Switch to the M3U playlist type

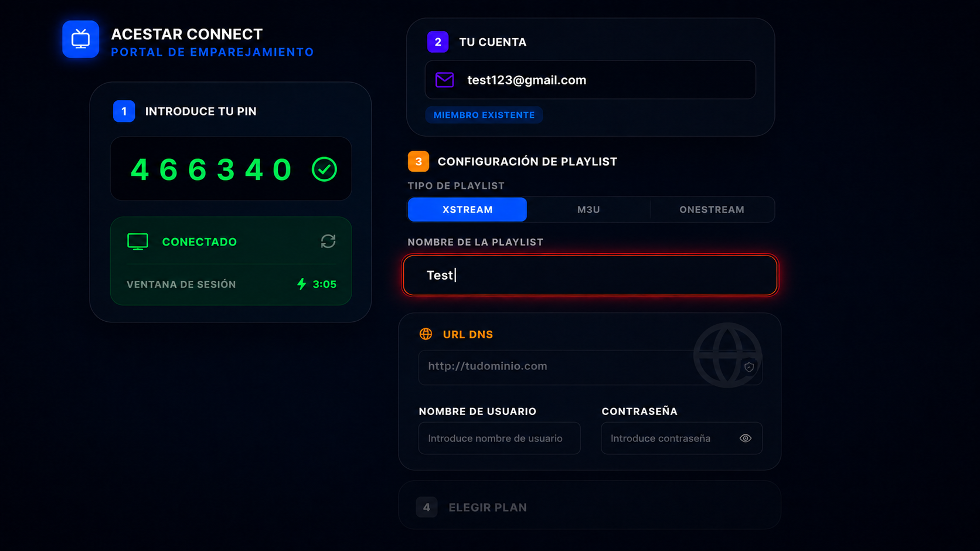(x=588, y=210)
